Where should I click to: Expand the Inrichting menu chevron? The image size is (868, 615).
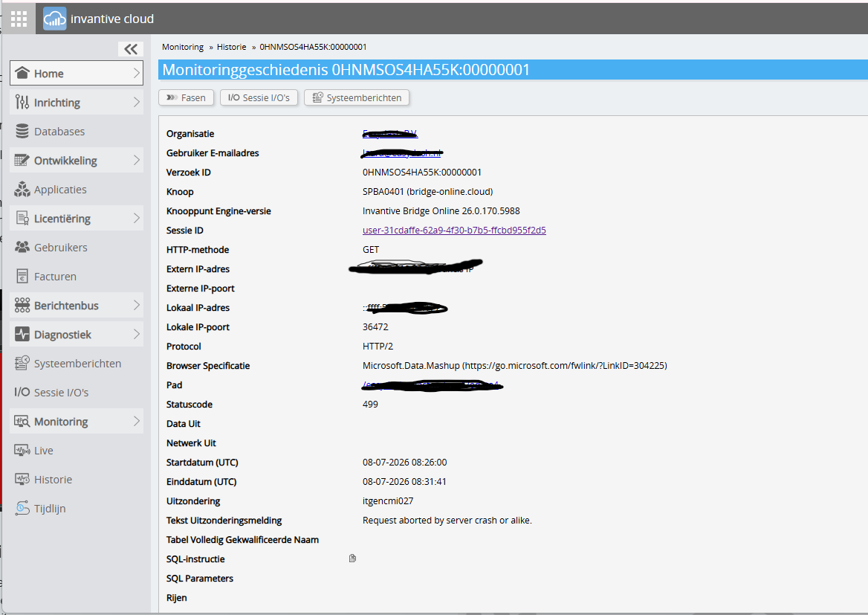coord(136,102)
